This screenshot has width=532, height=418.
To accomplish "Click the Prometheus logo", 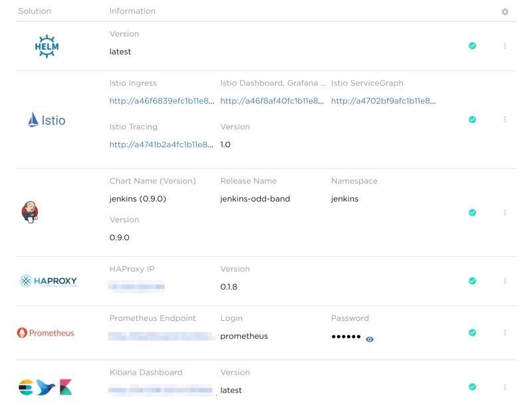I will point(45,333).
